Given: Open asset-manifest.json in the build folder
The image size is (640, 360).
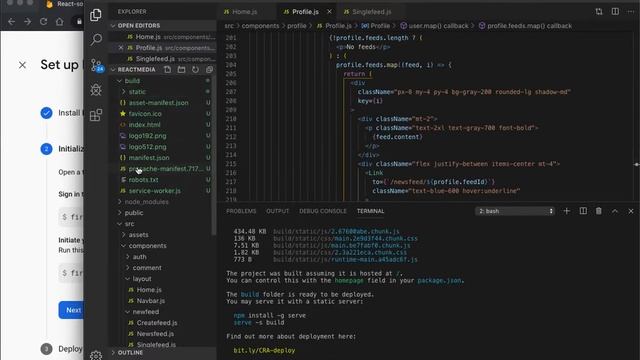Looking at the screenshot, I should (158, 103).
